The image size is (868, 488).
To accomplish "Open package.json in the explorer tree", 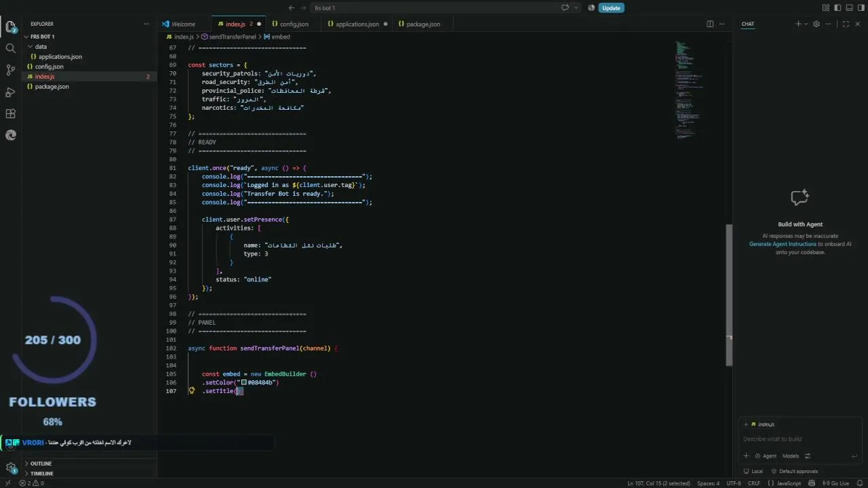I will (x=88, y=87).
